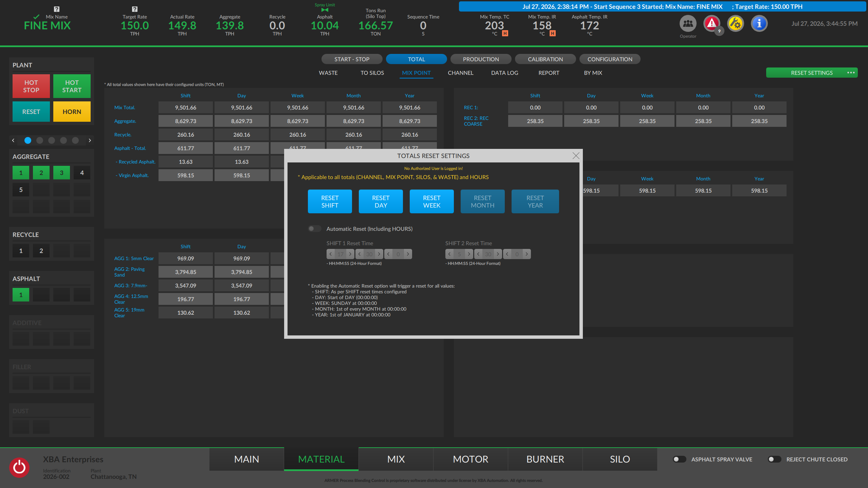Click the red power button icon
The width and height of the screenshot is (868, 488).
[19, 467]
